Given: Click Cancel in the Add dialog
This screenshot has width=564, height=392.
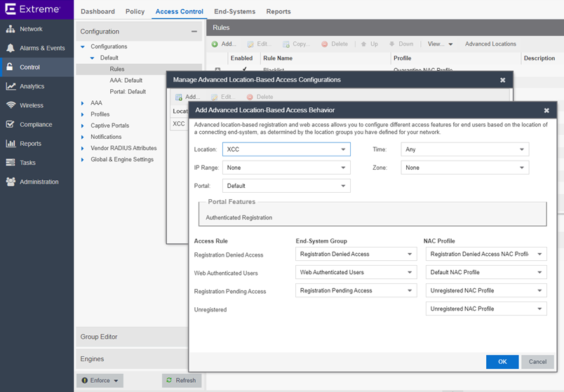Looking at the screenshot, I should point(537,362).
